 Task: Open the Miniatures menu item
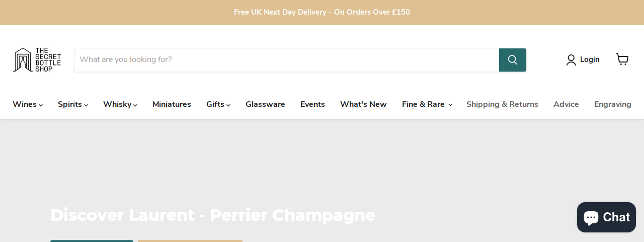click(x=172, y=104)
